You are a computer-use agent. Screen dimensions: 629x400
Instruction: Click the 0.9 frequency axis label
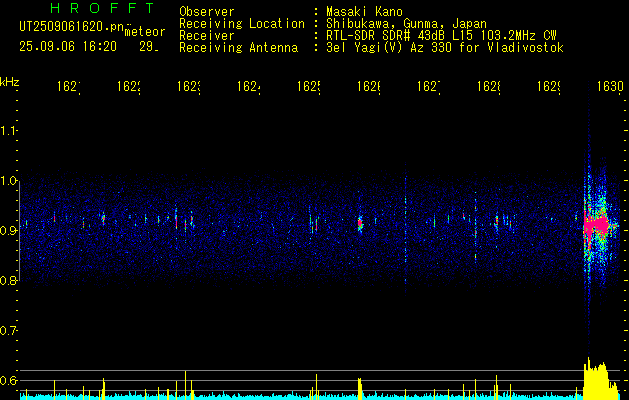click(8, 230)
